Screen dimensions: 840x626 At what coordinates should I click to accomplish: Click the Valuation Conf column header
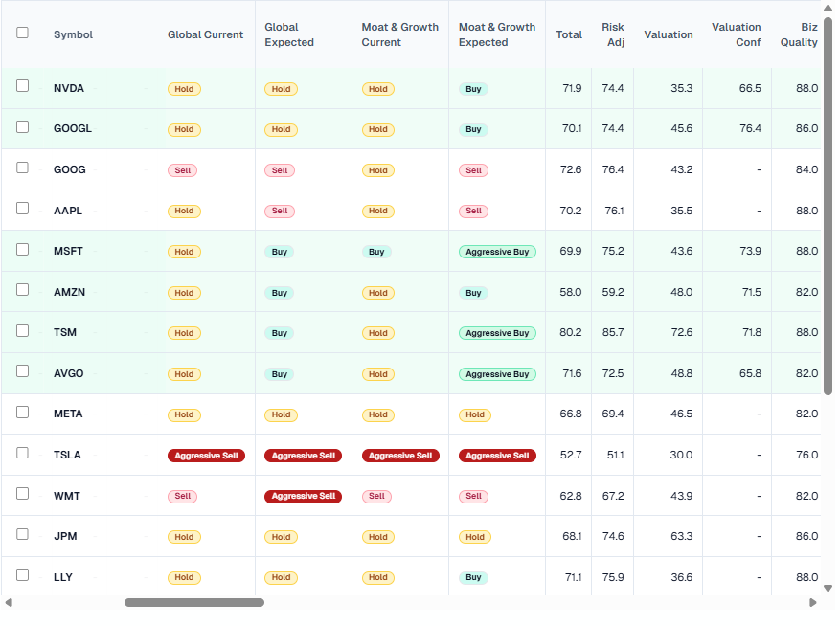point(736,34)
